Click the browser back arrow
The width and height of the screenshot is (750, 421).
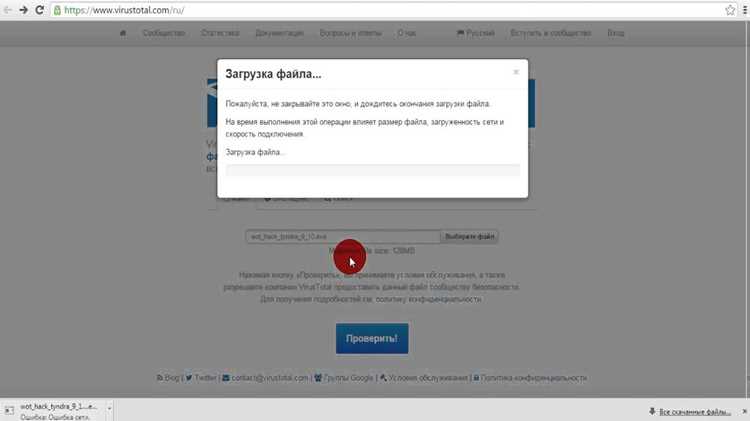click(8, 10)
